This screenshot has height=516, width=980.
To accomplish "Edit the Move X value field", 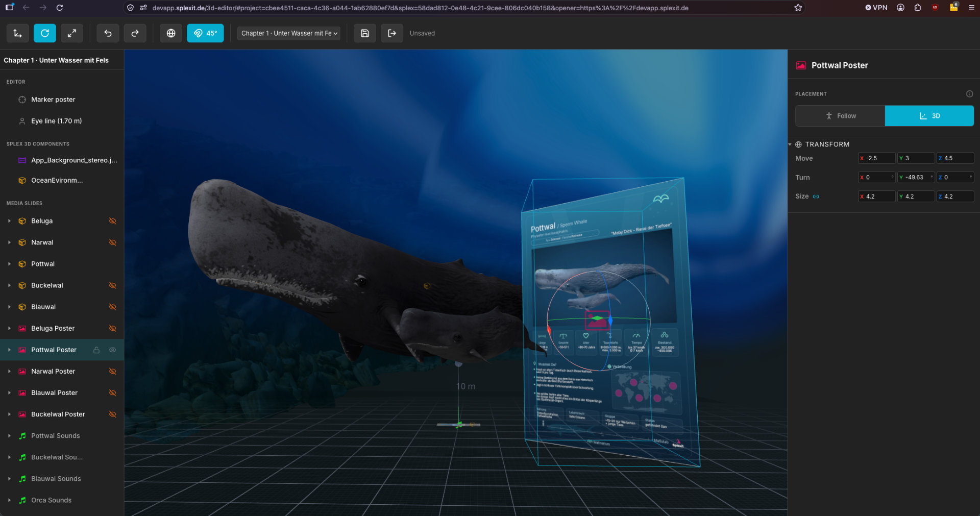I will (x=876, y=158).
